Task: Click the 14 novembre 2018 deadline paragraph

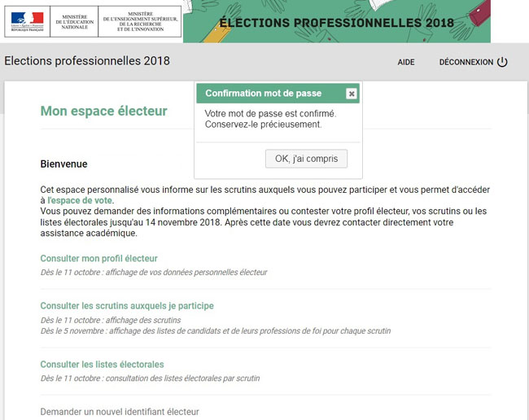Action: (263, 222)
